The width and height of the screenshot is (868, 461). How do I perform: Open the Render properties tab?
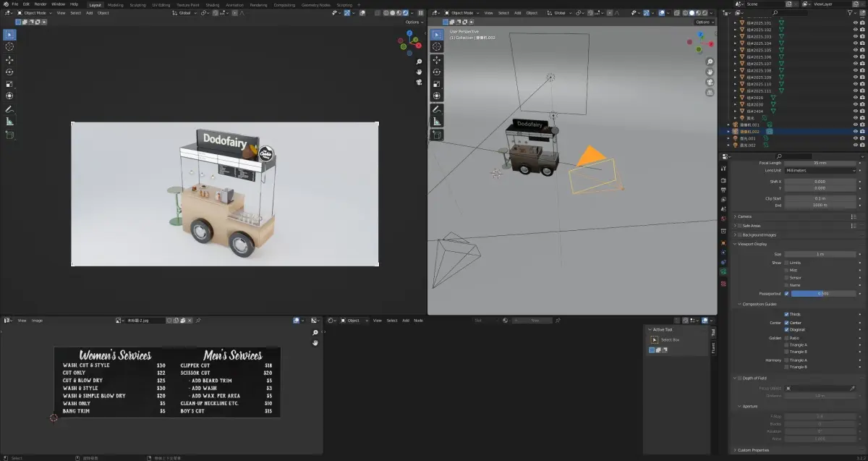coord(723,179)
